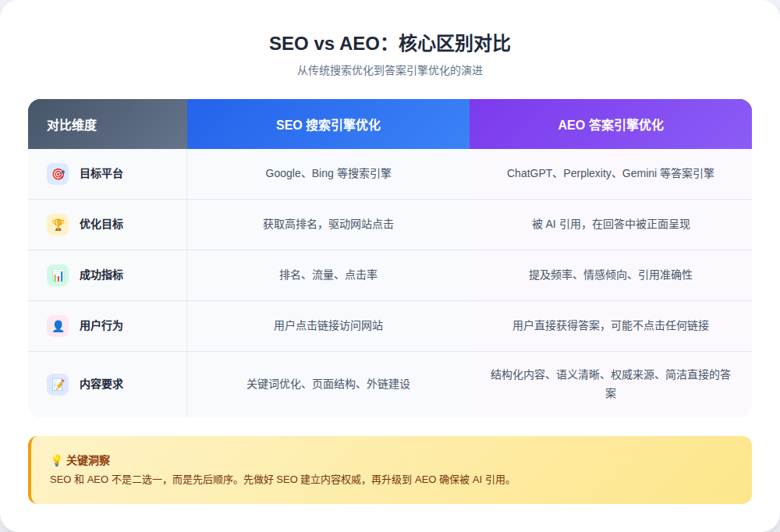The height and width of the screenshot is (532, 780).
Task: Click the lightbulb icon next to 关键洞察
Action: coord(56,460)
